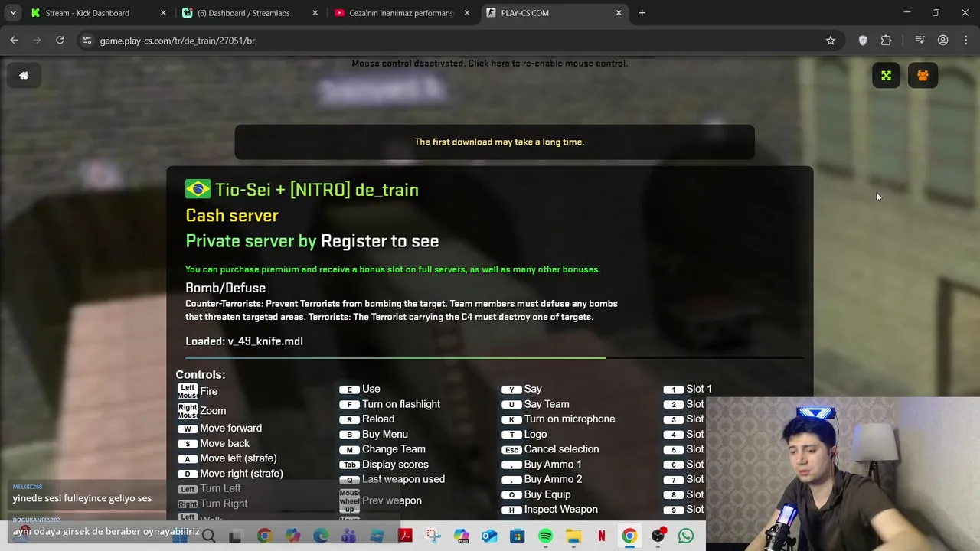Image resolution: width=980 pixels, height=551 pixels.
Task: Click the Slot 1 control entry
Action: (688, 389)
